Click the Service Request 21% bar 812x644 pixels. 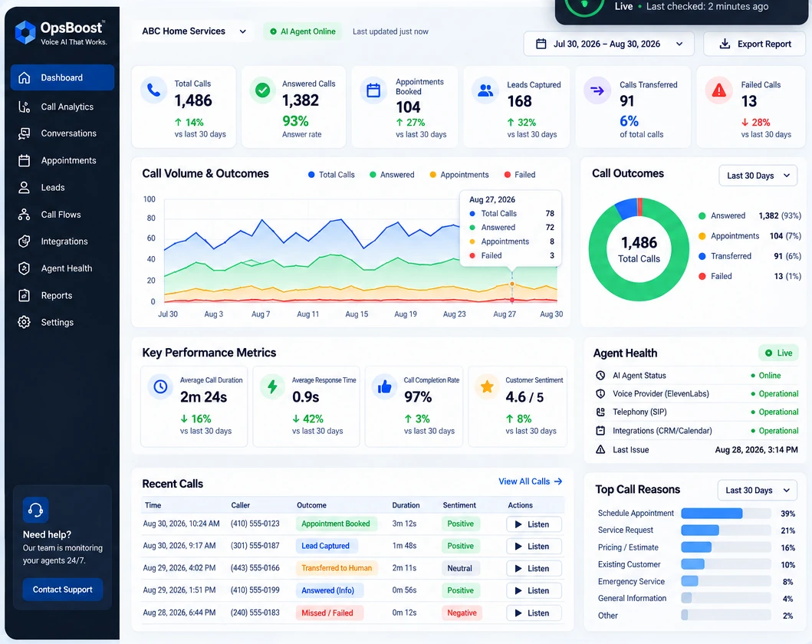(x=699, y=530)
